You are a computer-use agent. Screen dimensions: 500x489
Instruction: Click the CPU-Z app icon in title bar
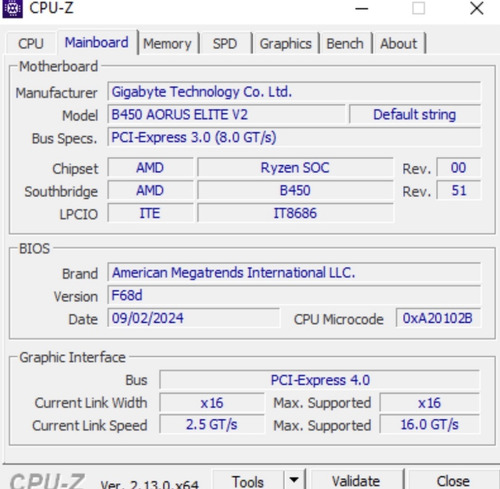click(x=12, y=8)
